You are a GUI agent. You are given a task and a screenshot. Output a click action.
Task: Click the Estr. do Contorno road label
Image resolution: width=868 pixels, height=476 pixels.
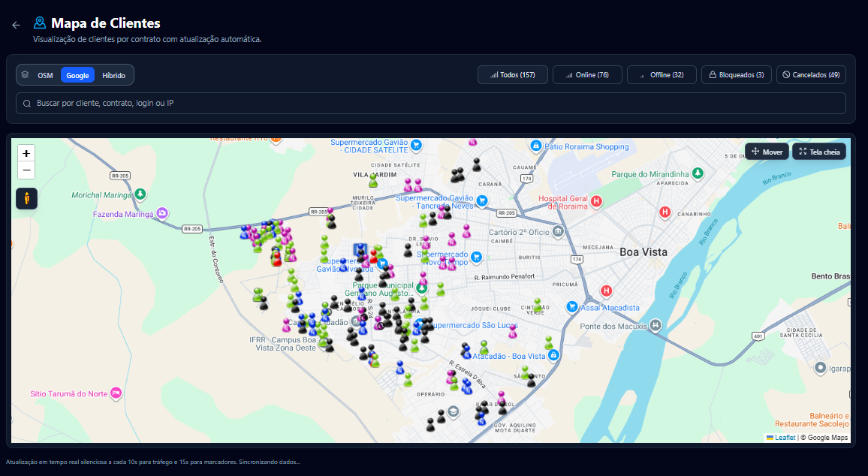coord(216,260)
